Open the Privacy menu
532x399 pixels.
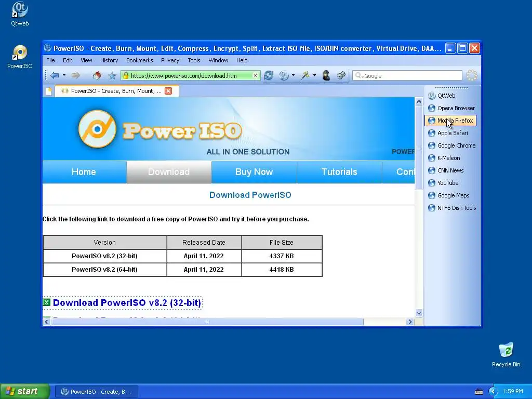pyautogui.click(x=170, y=60)
